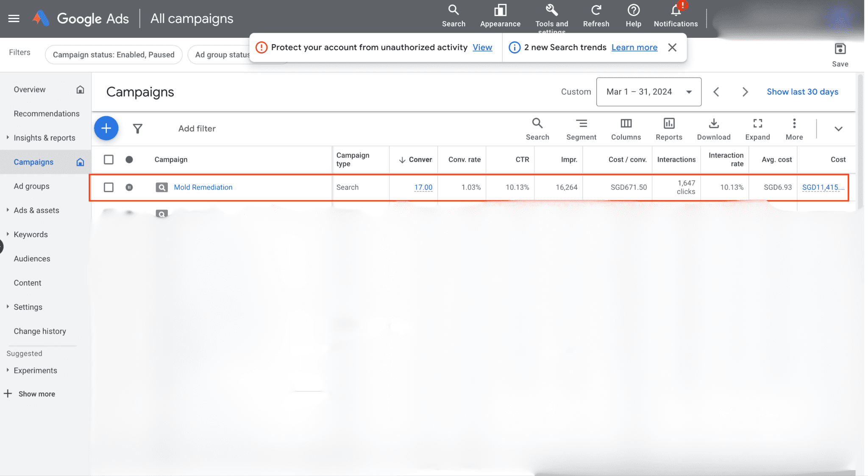The width and height of the screenshot is (868, 476).
Task: Check the Mold Remediation row checkbox
Action: [x=108, y=187]
